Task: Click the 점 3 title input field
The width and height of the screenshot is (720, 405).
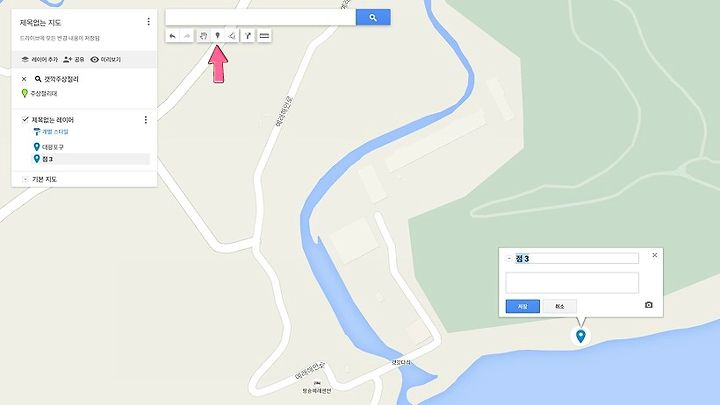Action: click(x=576, y=259)
